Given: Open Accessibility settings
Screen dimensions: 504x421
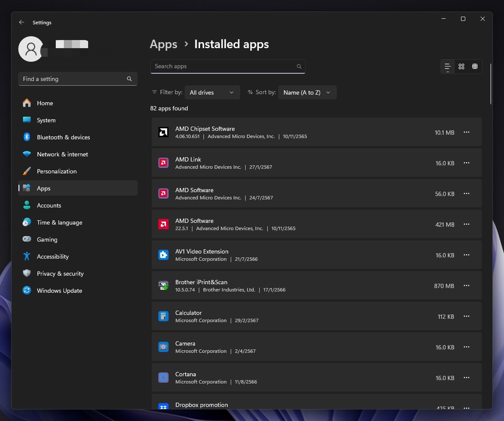Looking at the screenshot, I should [x=78, y=257].
